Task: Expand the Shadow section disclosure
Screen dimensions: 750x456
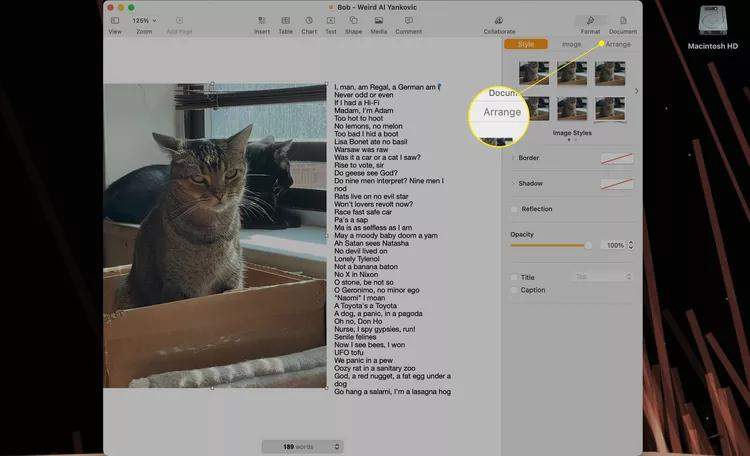Action: pos(513,183)
